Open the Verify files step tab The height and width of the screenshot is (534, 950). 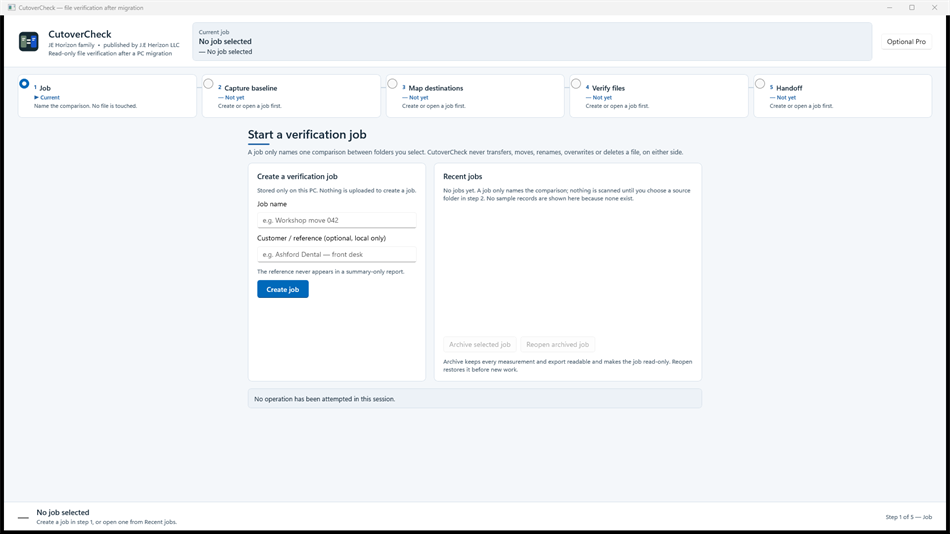click(x=659, y=96)
